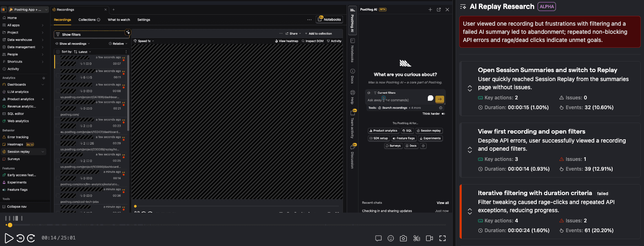Click Inspect DOM above the player

coord(312,41)
